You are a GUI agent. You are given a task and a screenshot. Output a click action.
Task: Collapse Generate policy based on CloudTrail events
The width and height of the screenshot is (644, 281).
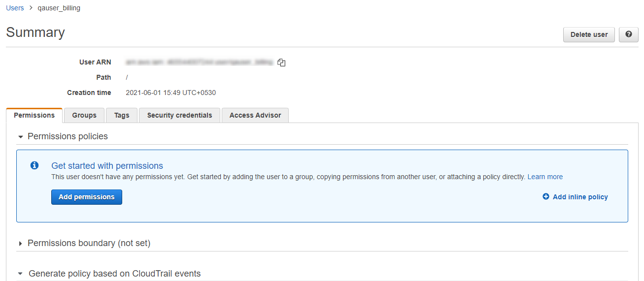click(21, 274)
